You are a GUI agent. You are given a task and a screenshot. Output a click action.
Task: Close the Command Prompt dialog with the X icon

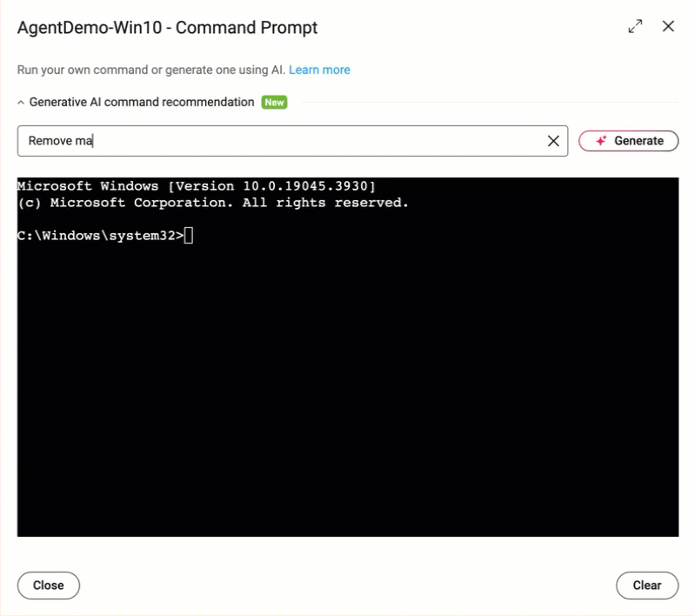(x=668, y=27)
